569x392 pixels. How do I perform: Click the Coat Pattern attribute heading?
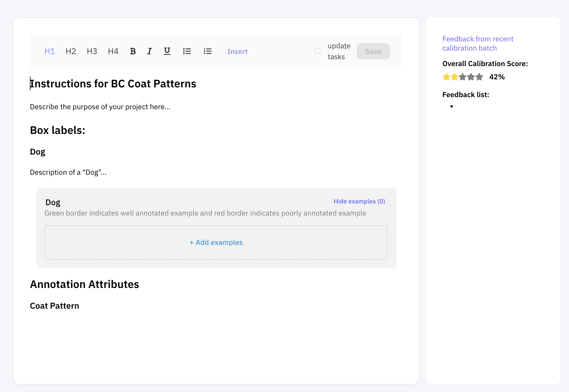pos(54,305)
